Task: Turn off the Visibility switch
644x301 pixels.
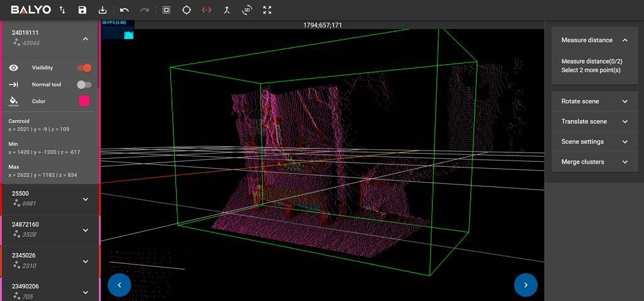Action: 84,68
